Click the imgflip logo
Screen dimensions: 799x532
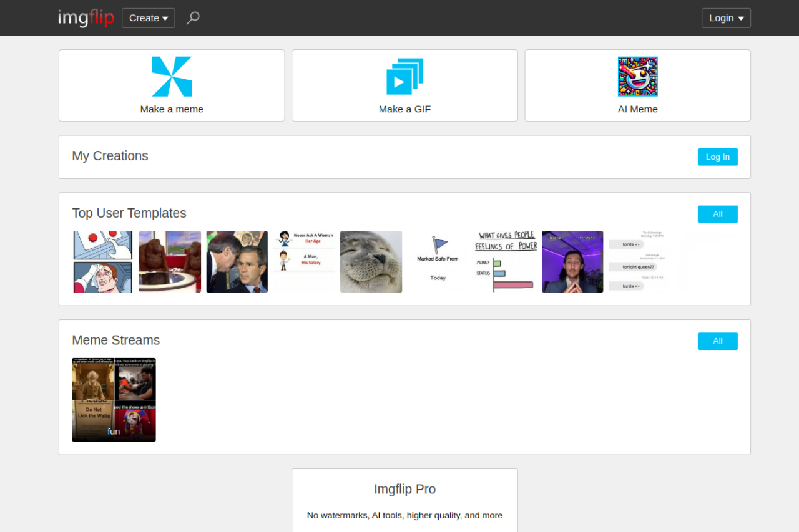click(86, 18)
